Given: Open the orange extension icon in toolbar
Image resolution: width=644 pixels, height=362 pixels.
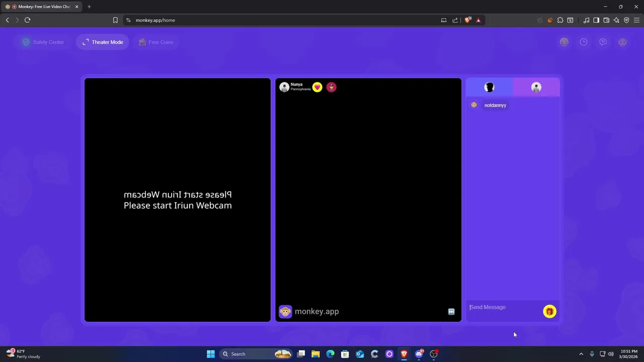Looking at the screenshot, I should pyautogui.click(x=550, y=20).
